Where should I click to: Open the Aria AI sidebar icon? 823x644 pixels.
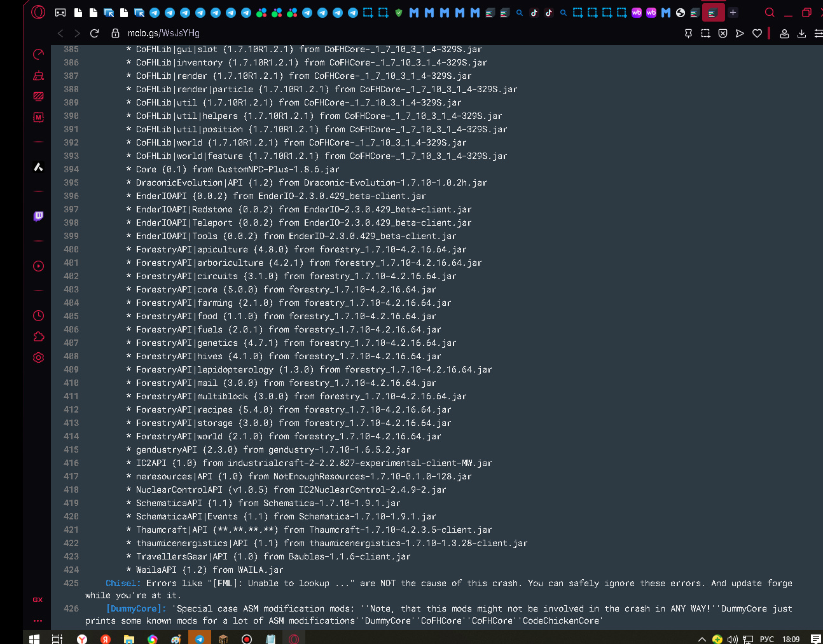[x=38, y=167]
